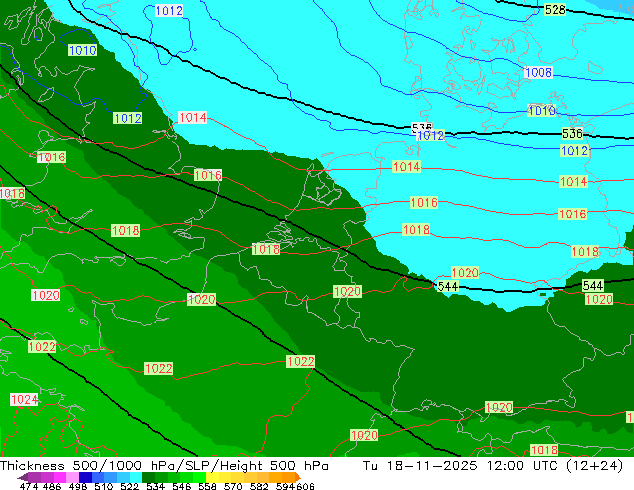The image size is (634, 490).
Task: Click the '534' value on the legend
Action: point(155,486)
